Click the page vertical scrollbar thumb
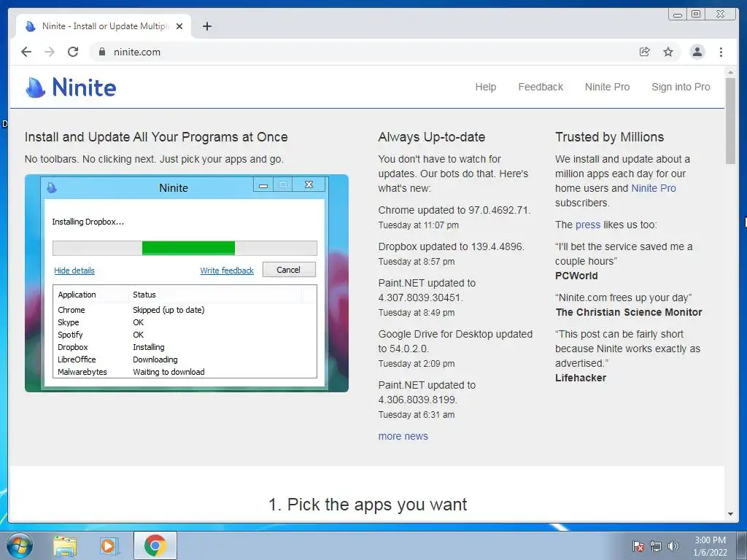This screenshot has height=560, width=747. point(730,121)
